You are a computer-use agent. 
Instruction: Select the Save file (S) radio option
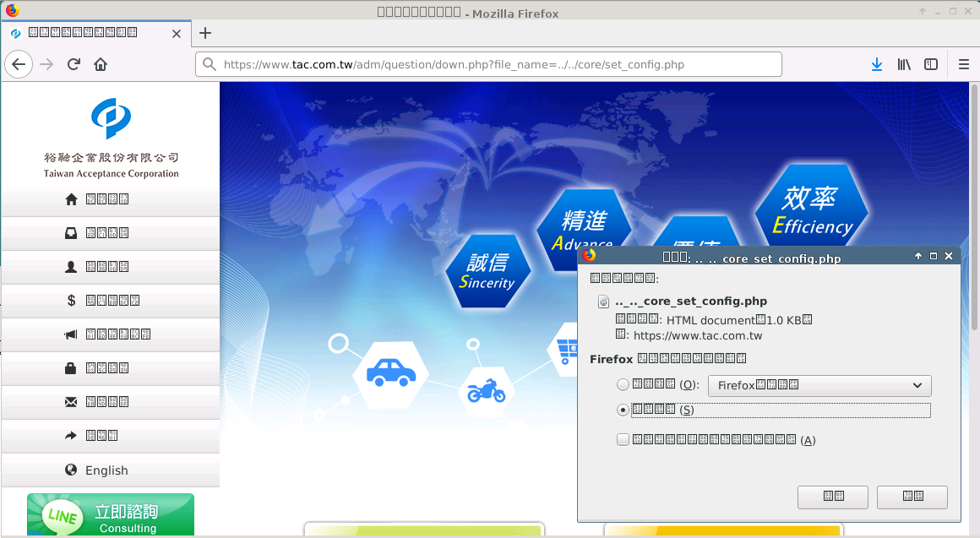(623, 410)
